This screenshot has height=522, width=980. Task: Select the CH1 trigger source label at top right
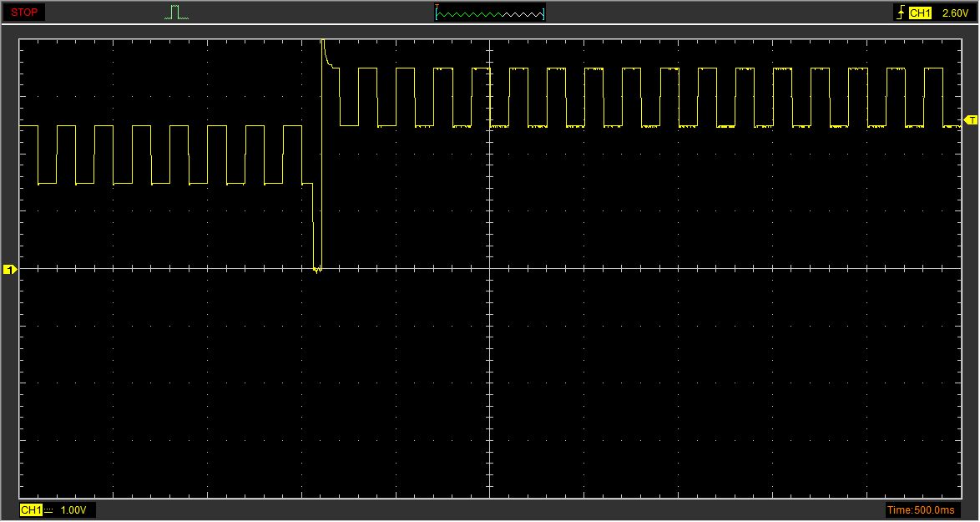[x=920, y=13]
